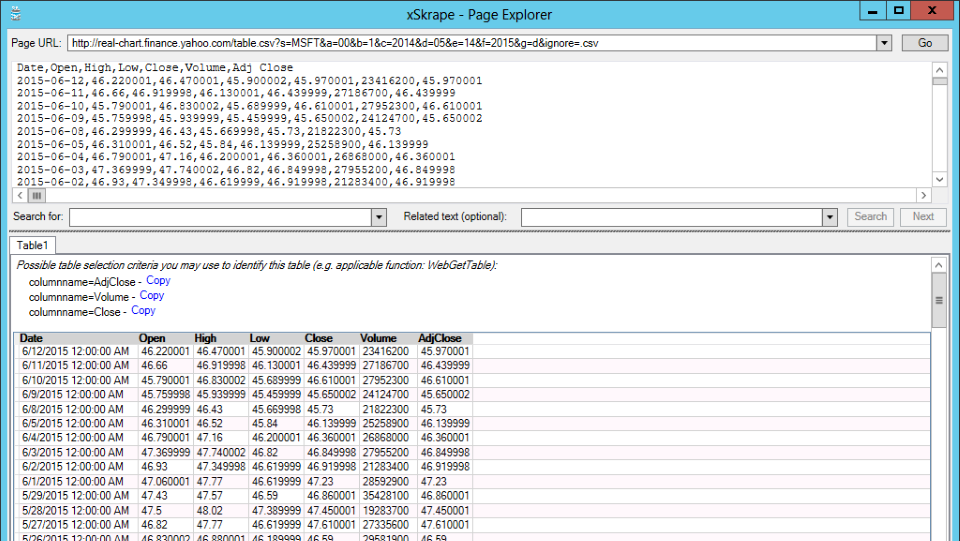
Task: Select Volume cell 23416200
Action: [388, 351]
